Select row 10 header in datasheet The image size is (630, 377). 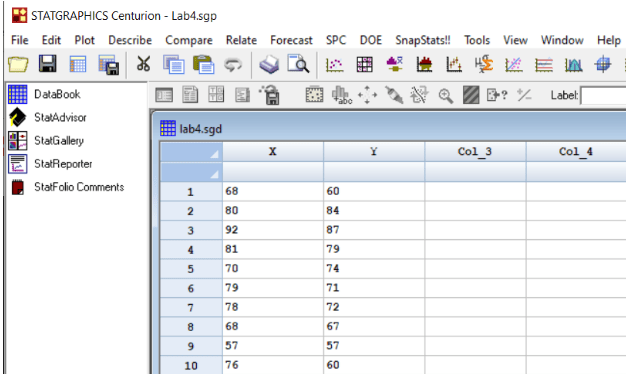[191, 365]
